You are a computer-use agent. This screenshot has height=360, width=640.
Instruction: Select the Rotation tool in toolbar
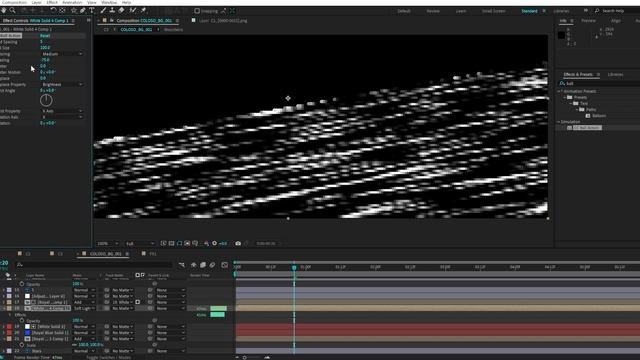click(x=53, y=10)
